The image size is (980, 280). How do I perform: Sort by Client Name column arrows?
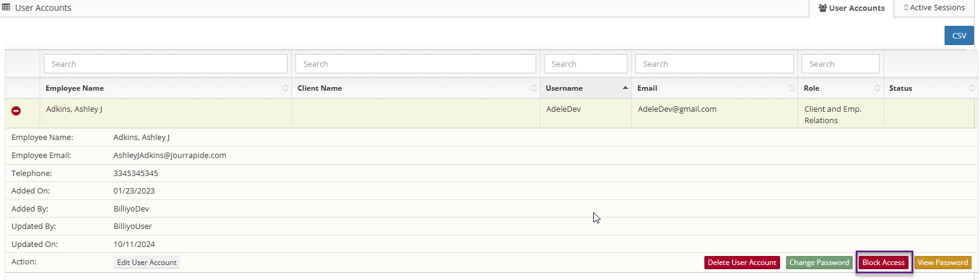pos(534,88)
